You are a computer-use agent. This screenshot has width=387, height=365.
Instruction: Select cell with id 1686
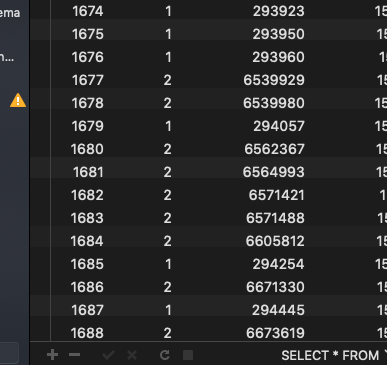(87, 287)
